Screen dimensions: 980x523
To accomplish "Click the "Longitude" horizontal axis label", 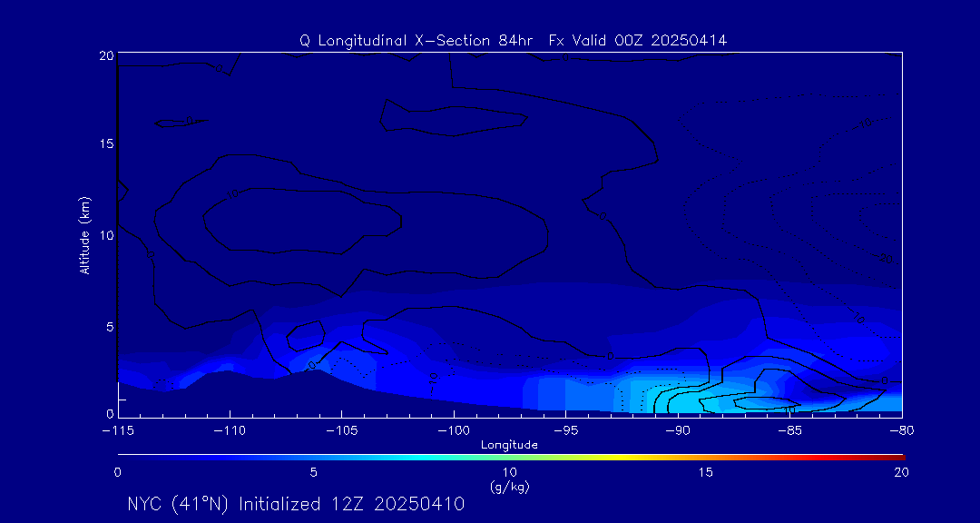I will pos(510,446).
